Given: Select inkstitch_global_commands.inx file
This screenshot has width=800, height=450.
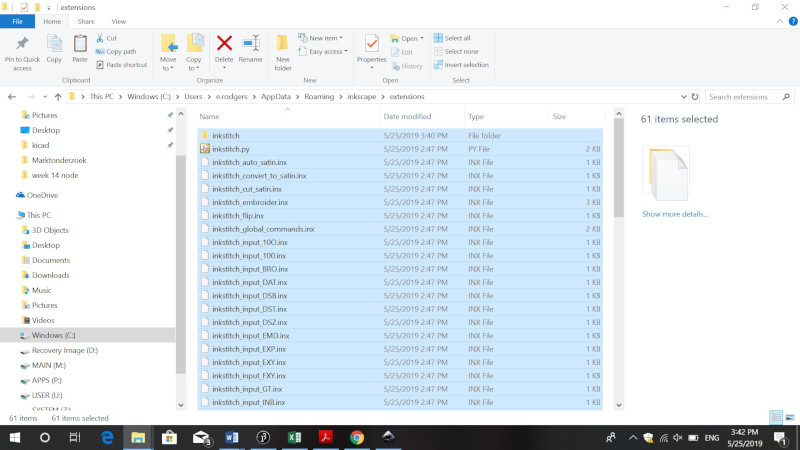Looking at the screenshot, I should coord(400,229).
